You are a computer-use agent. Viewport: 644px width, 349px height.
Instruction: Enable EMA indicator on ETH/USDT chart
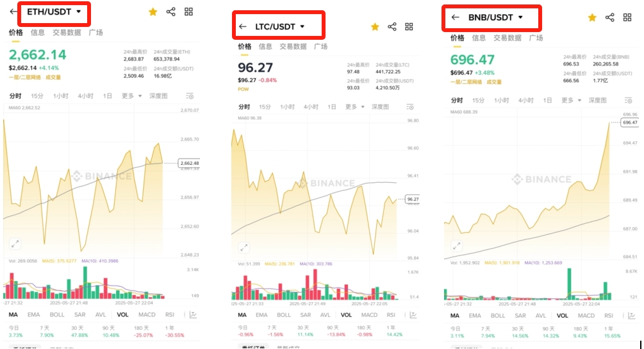pos(34,315)
